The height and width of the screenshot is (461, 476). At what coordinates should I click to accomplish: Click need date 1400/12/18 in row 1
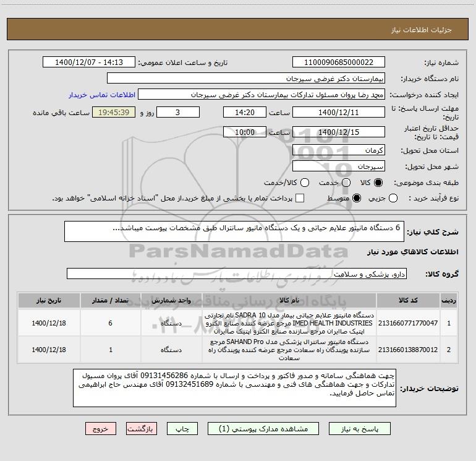point(49,323)
